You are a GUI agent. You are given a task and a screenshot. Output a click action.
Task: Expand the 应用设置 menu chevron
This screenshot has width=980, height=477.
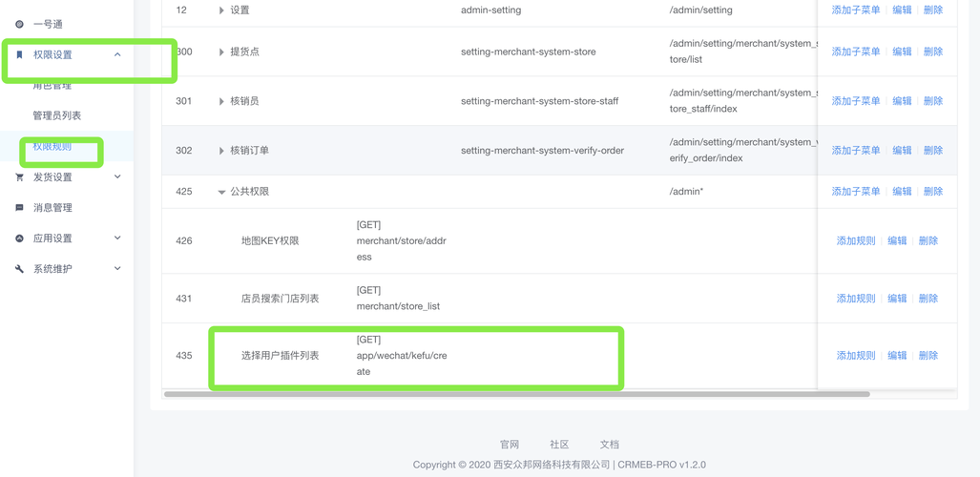[x=117, y=238]
